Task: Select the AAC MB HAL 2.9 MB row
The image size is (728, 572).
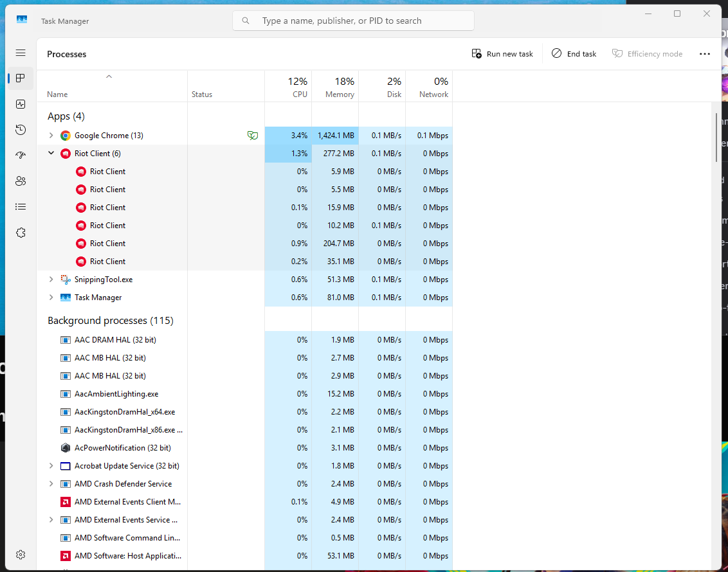Action: [x=244, y=376]
